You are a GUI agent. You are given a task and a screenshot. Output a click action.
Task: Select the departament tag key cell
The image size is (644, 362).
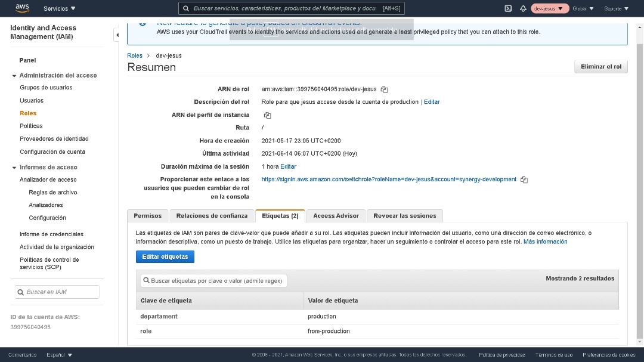[x=159, y=317]
